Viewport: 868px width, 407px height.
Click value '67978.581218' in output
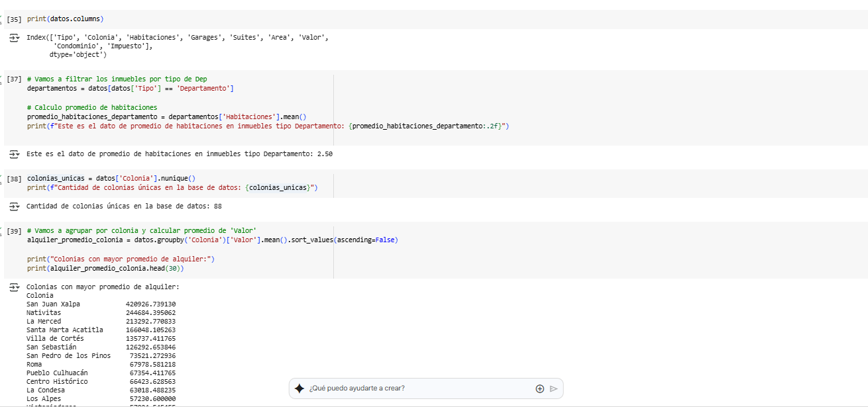(152, 365)
